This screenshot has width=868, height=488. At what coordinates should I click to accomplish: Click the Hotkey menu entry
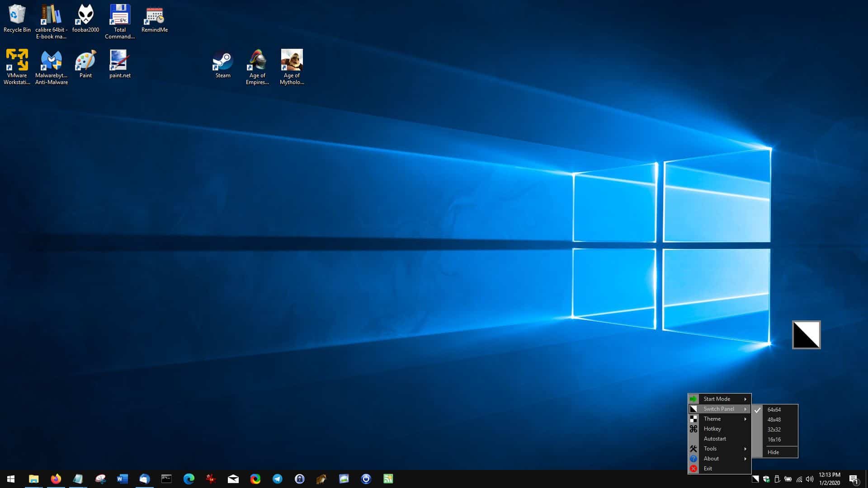tap(712, 429)
